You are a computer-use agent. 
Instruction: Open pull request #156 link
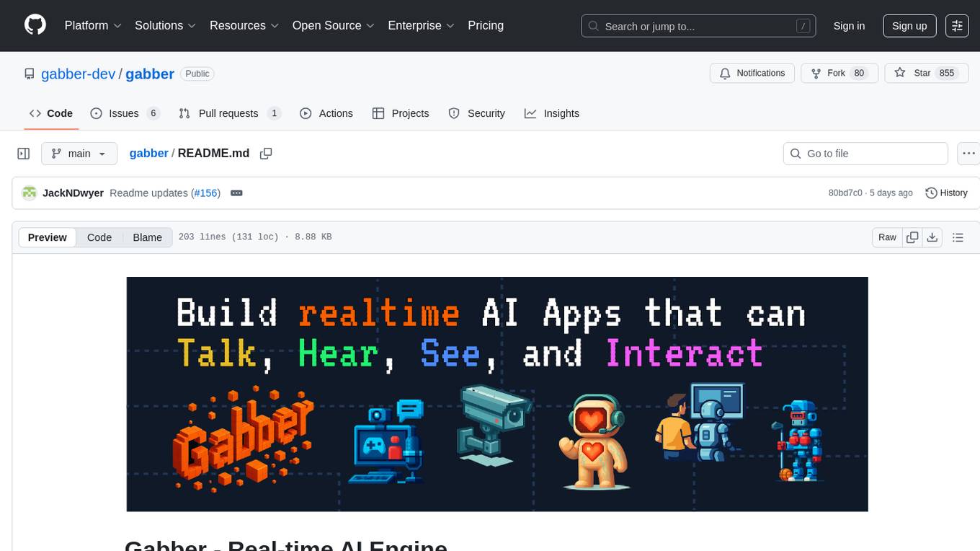tap(206, 193)
